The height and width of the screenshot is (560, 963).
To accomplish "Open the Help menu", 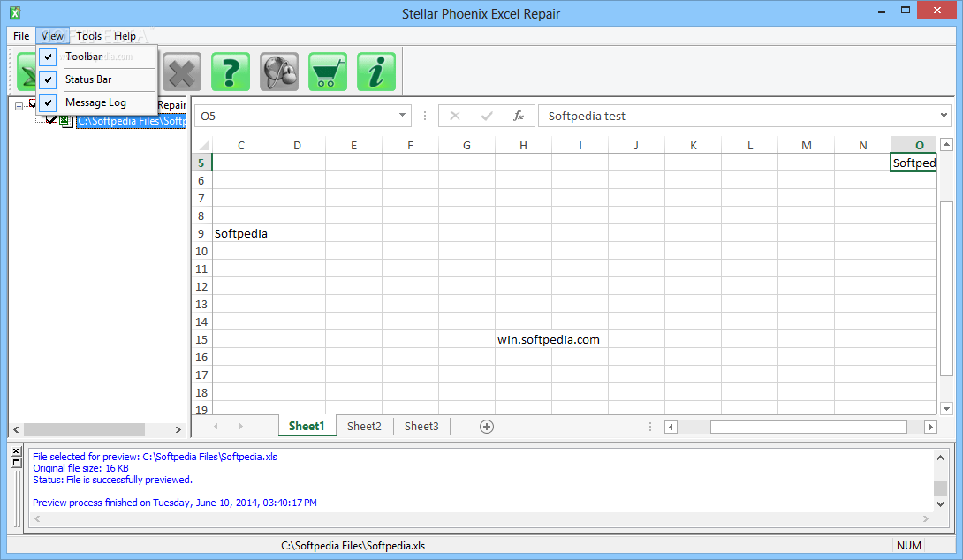I will click(x=125, y=36).
